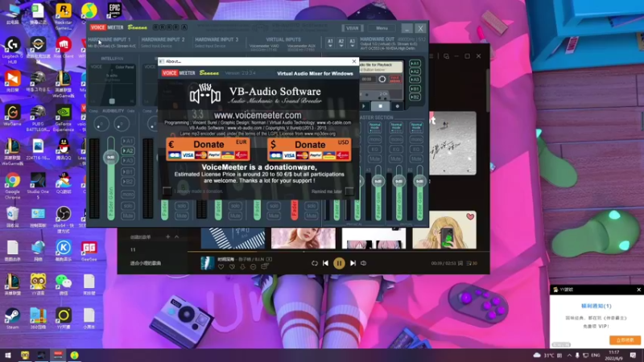The image size is (644, 362).
Task: Open A2 hardware output dropdown
Action: 341,43
